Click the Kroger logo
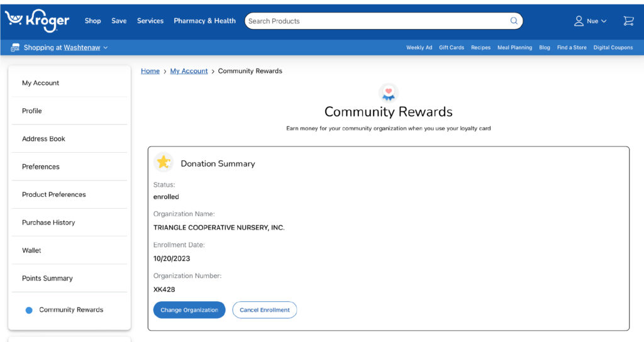Image resolution: width=644 pixels, height=342 pixels. coord(37,21)
